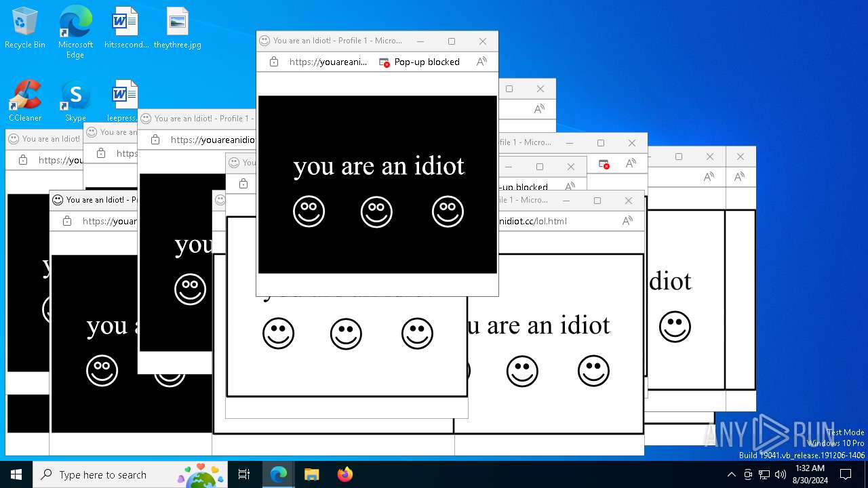Click the URL 'https://youareani...' in the front window
The width and height of the screenshot is (868, 488).
[328, 62]
